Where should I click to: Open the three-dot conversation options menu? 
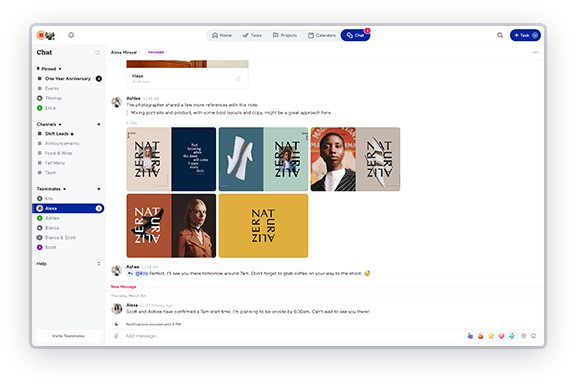pyautogui.click(x=536, y=52)
